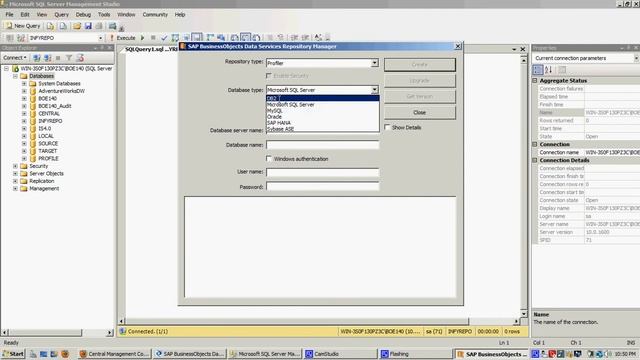
Task: Click the Save disk icon in toolbar
Action: coord(88,26)
